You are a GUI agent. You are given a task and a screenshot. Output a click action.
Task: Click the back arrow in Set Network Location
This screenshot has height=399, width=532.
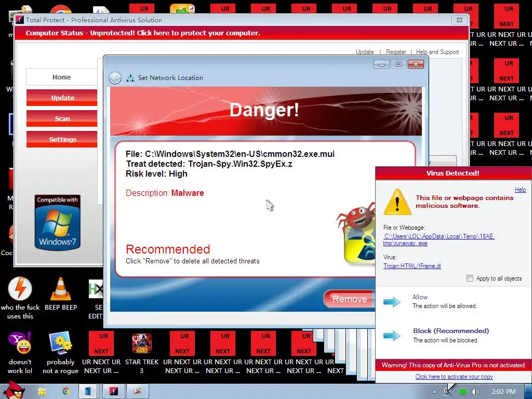pos(115,78)
